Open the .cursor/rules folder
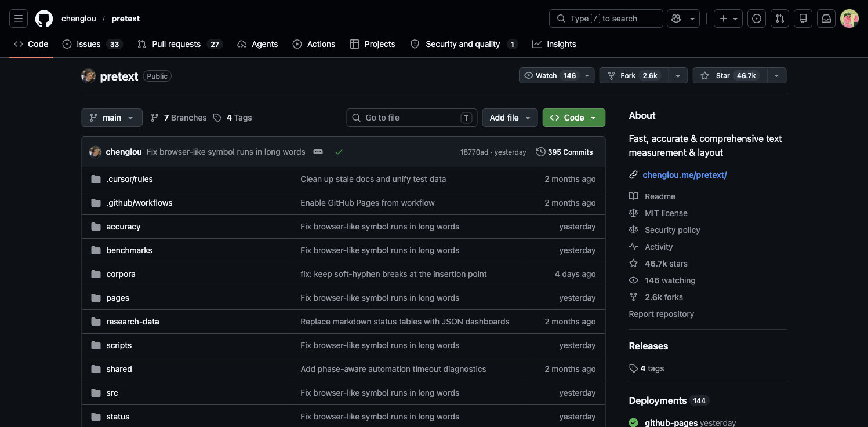This screenshot has height=427, width=868. [130, 179]
